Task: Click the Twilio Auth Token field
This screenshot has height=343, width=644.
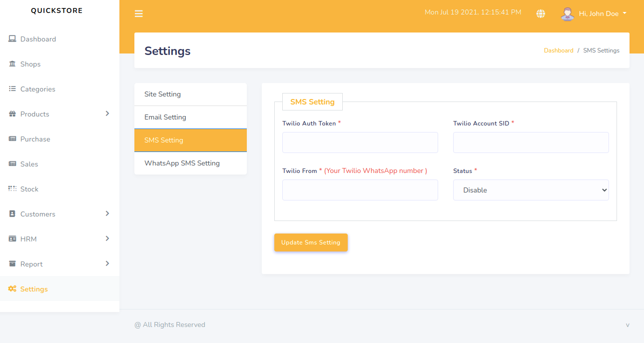Action: tap(360, 142)
